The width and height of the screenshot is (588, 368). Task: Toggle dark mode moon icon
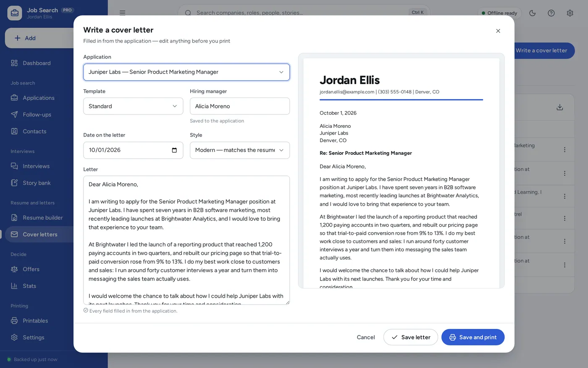533,13
